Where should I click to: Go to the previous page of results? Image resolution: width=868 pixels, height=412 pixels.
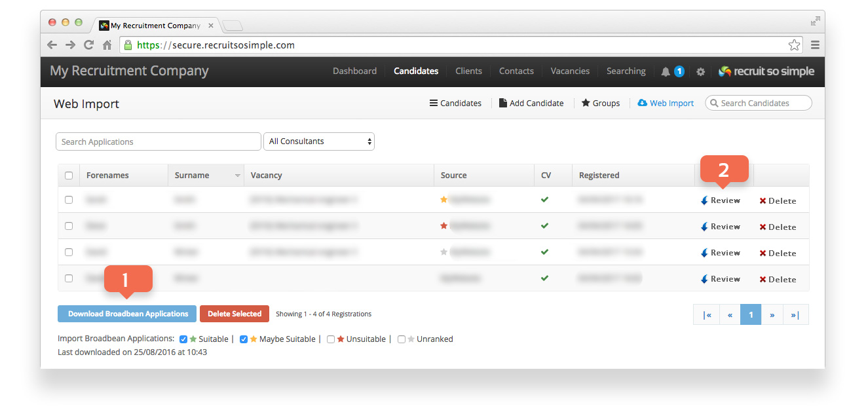730,314
